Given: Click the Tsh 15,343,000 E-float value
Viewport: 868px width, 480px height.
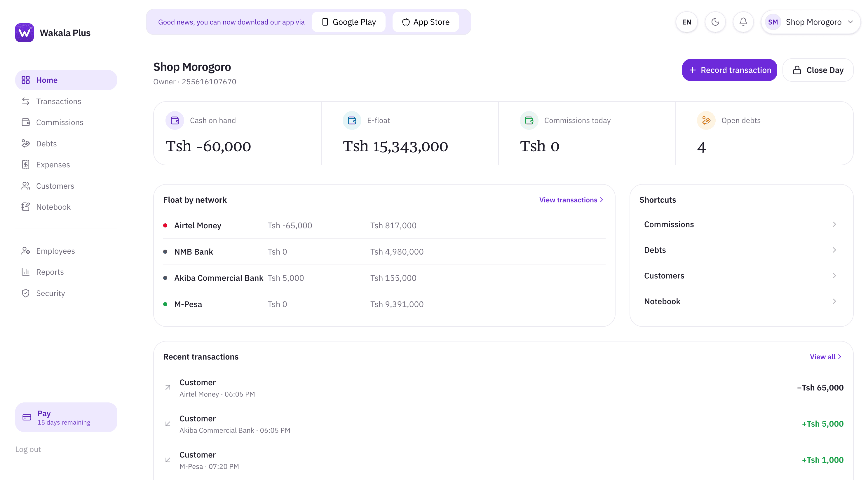Looking at the screenshot, I should (395, 146).
